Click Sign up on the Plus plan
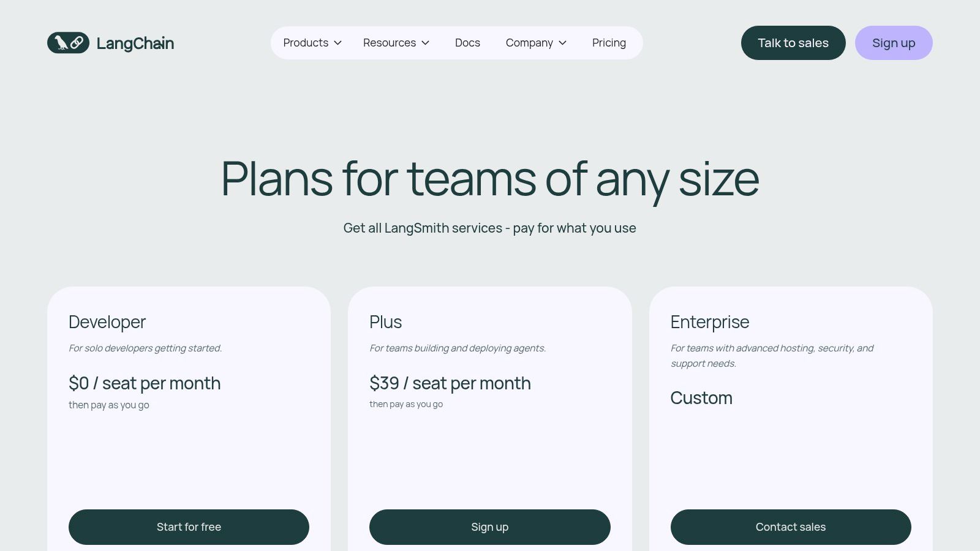Screen dimensions: 980x551 click(489, 527)
